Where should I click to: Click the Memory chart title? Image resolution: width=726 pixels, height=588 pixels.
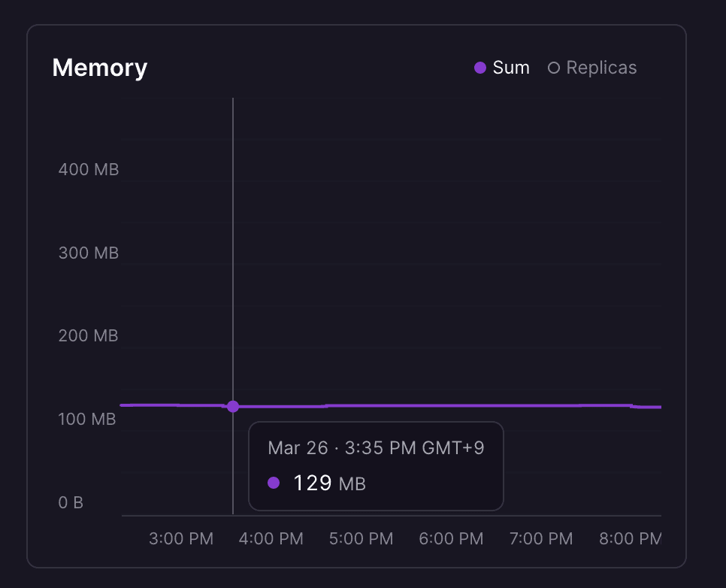[100, 68]
